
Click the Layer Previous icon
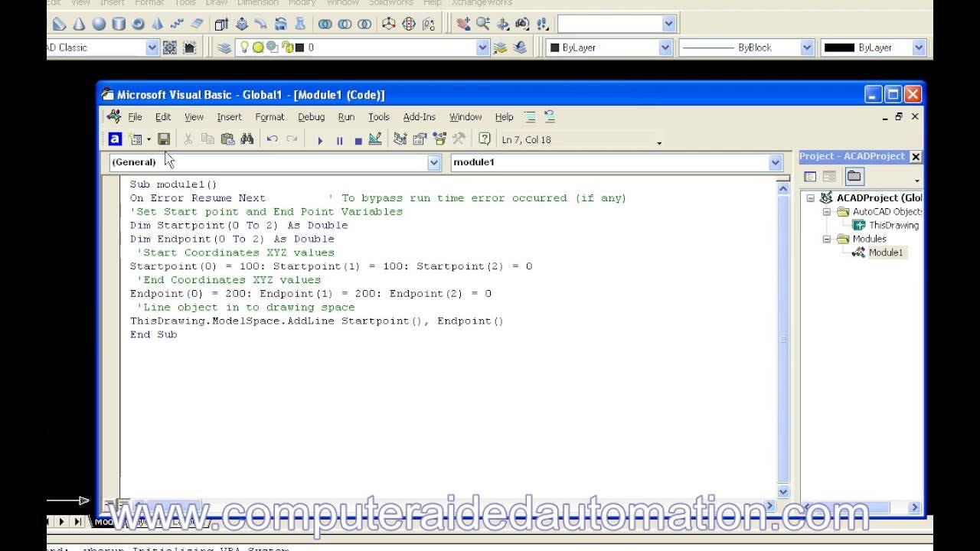point(521,47)
